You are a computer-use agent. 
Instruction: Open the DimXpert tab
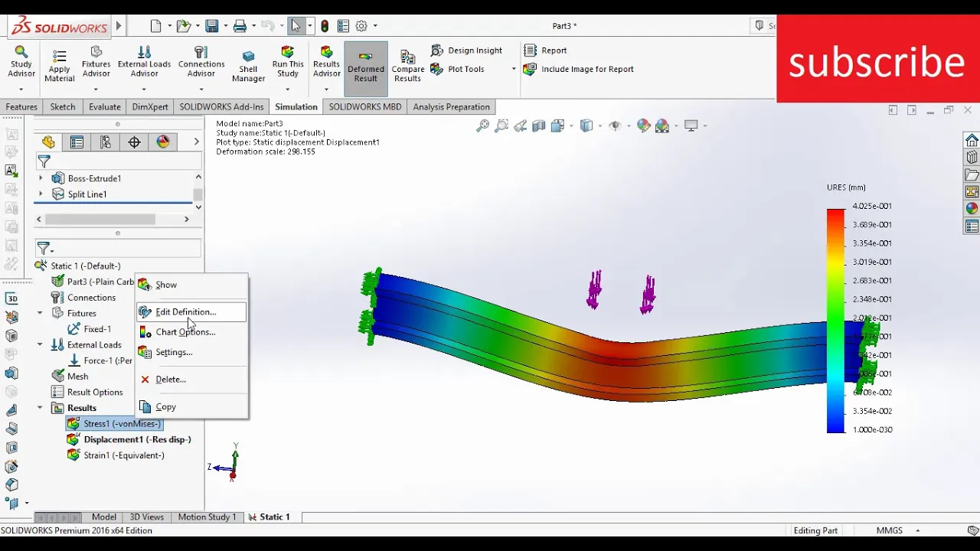(x=150, y=107)
